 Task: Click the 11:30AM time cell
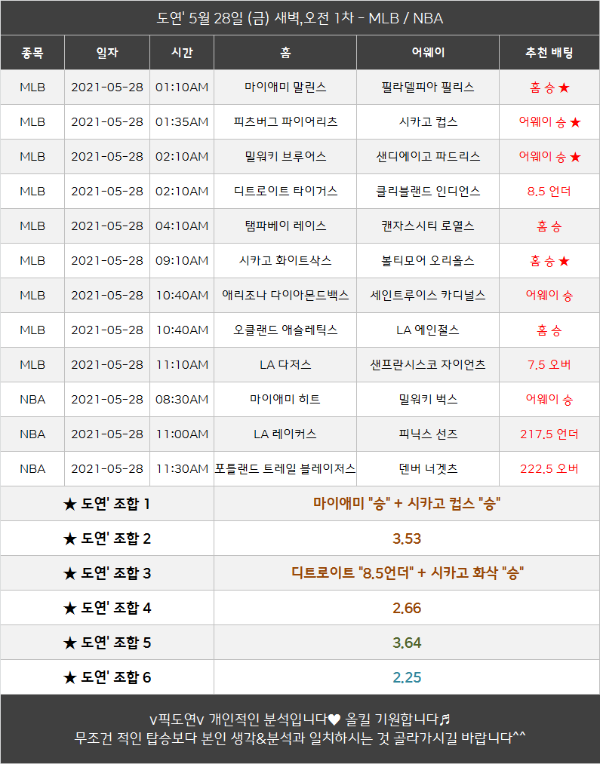pyautogui.click(x=182, y=468)
